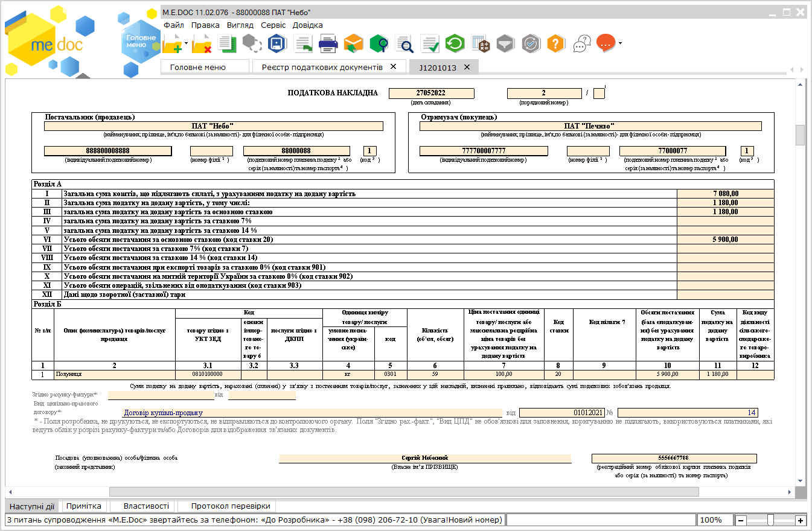Screen dimensions: 812x531
Task: Click the delete document folder icon
Action: [x=202, y=43]
